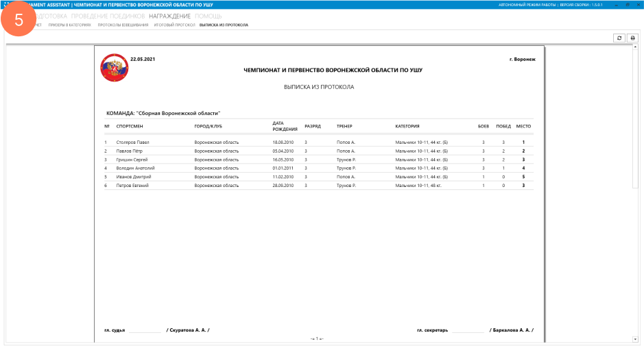
Task: Open the Помощь menu
Action: pos(208,16)
